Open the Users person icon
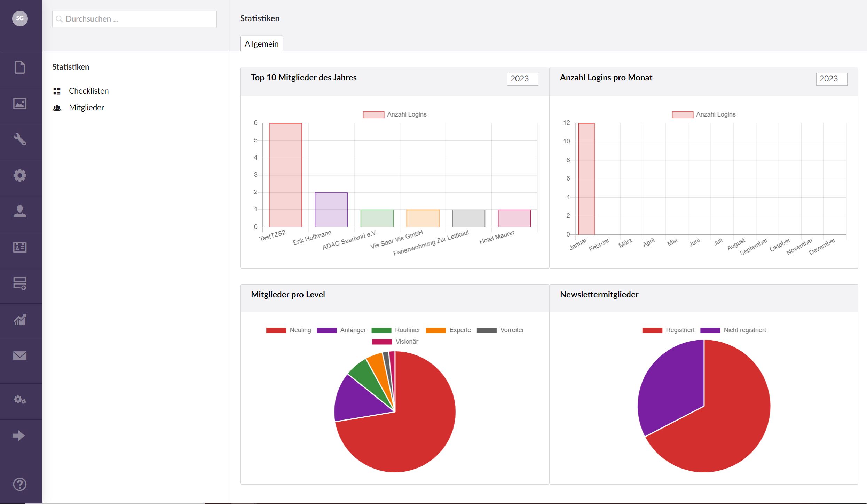Viewport: 867px width, 504px height. 20,211
